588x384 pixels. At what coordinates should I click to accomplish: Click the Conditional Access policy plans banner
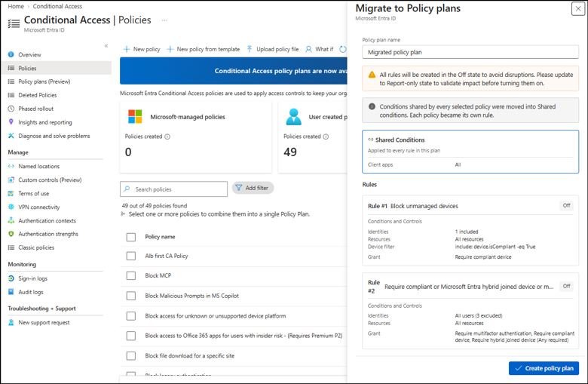[234, 71]
